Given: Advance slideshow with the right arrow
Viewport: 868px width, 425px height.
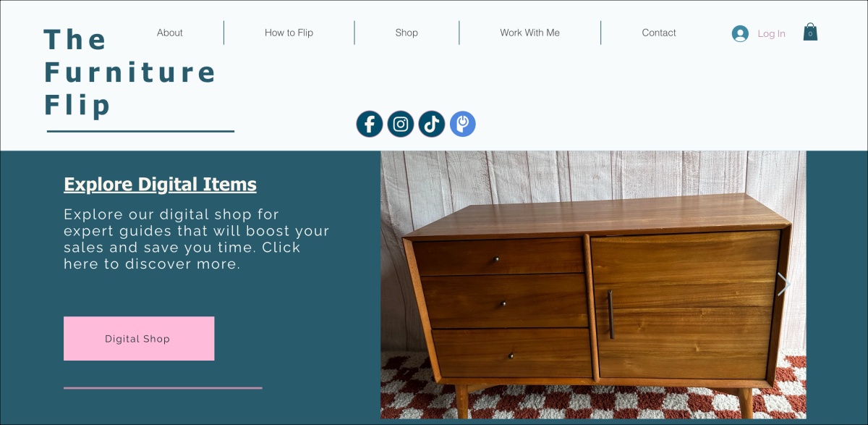Looking at the screenshot, I should (x=783, y=284).
